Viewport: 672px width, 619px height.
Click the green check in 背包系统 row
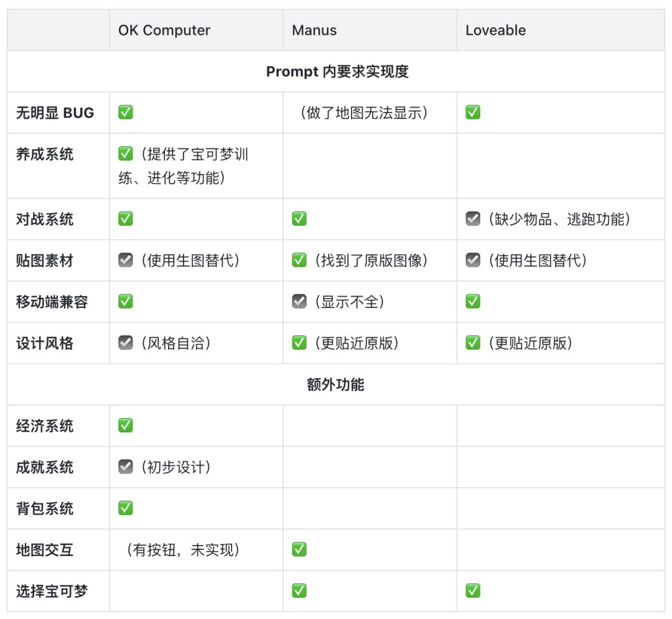(x=126, y=508)
